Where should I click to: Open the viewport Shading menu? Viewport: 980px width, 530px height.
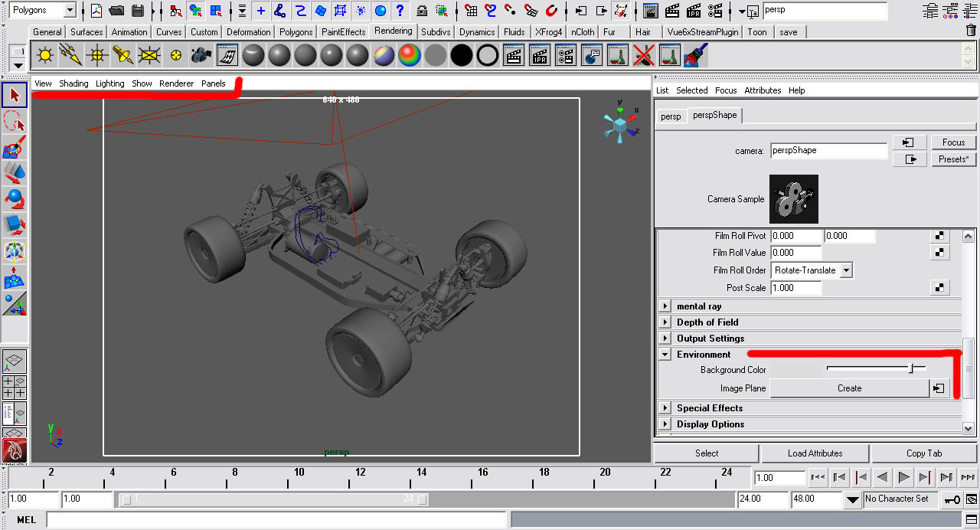[x=73, y=83]
